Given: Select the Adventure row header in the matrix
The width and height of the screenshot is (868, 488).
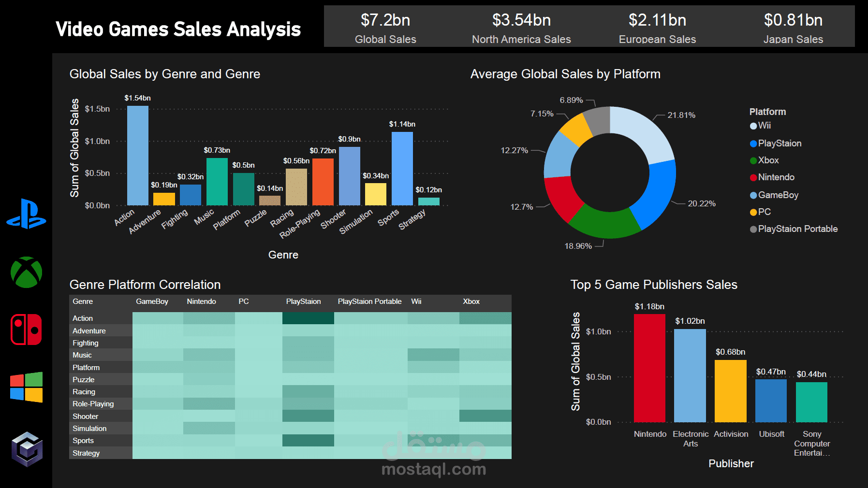Looking at the screenshot, I should click(x=101, y=331).
